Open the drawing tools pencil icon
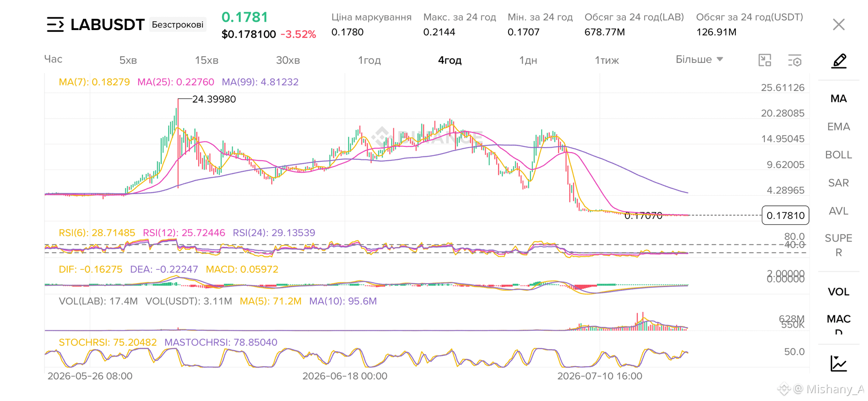868x401 pixels. click(x=838, y=61)
